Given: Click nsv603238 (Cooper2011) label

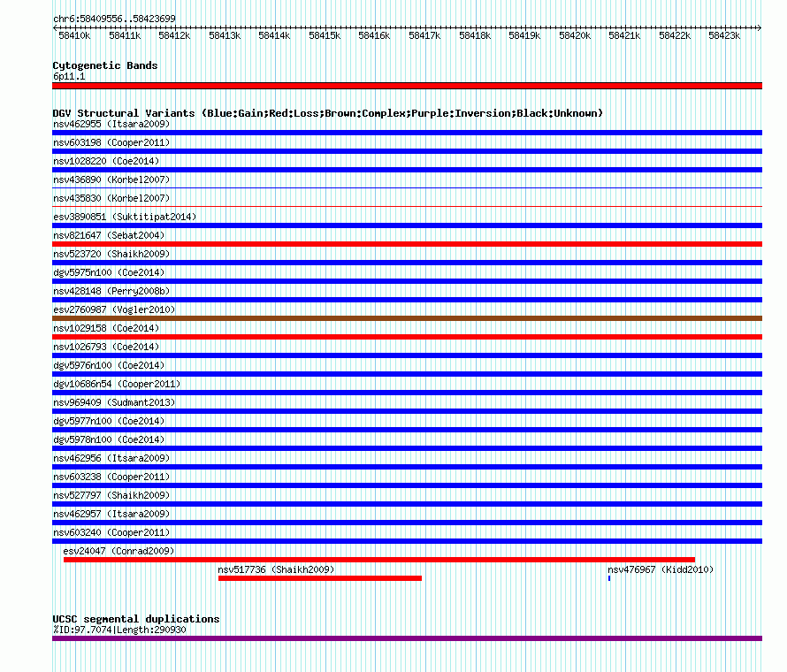Looking at the screenshot, I should click(111, 477).
